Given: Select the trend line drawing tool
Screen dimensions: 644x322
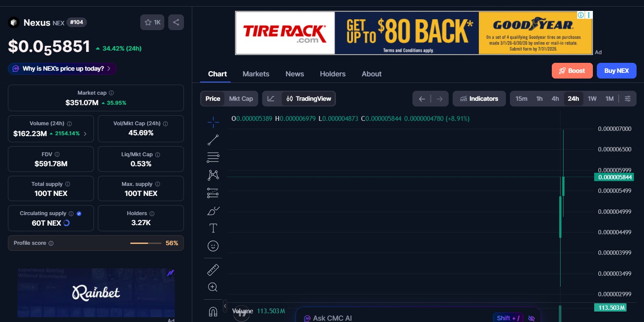Looking at the screenshot, I should click(213, 140).
